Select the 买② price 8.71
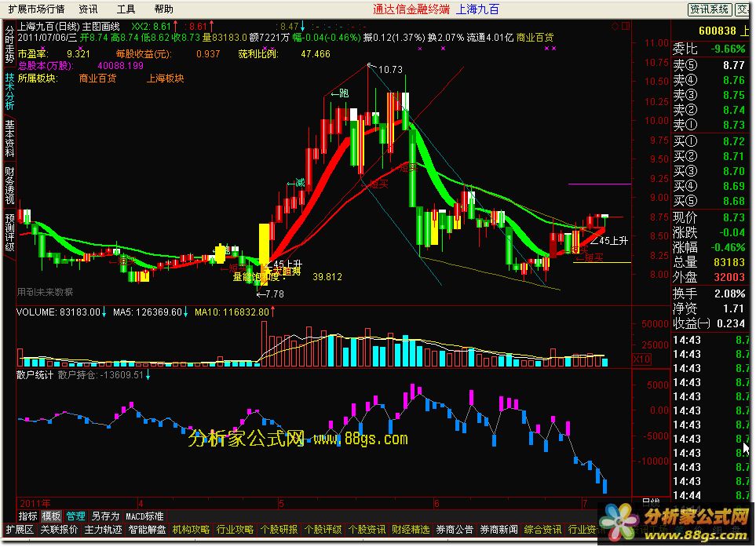Image resolution: width=756 pixels, height=547 pixels. pyautogui.click(x=733, y=156)
